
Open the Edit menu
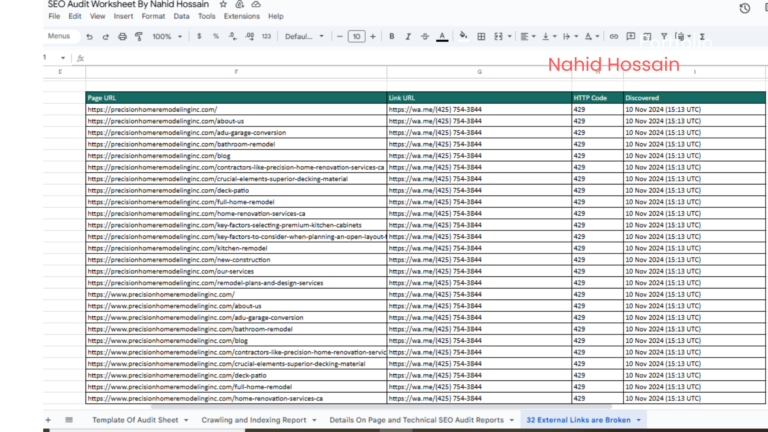pyautogui.click(x=74, y=16)
